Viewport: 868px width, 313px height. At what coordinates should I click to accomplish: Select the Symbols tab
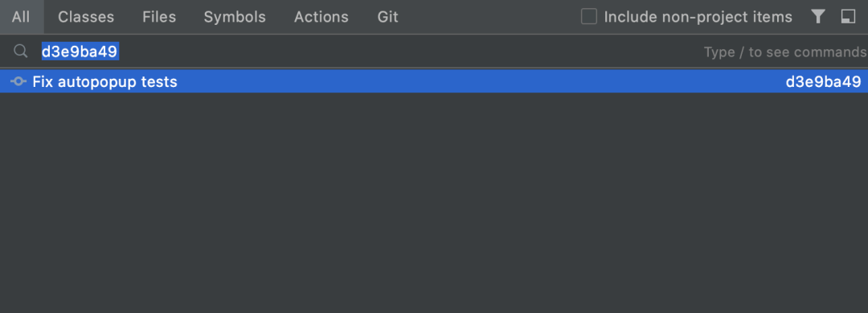click(235, 17)
